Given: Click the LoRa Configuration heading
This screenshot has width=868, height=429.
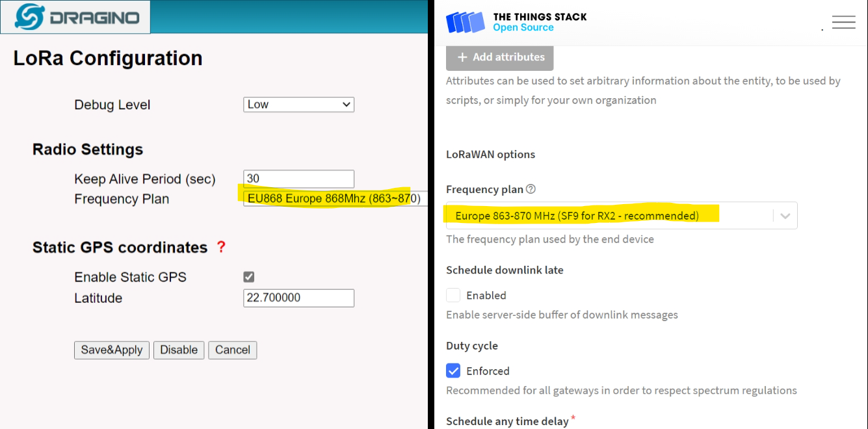Looking at the screenshot, I should [x=108, y=58].
